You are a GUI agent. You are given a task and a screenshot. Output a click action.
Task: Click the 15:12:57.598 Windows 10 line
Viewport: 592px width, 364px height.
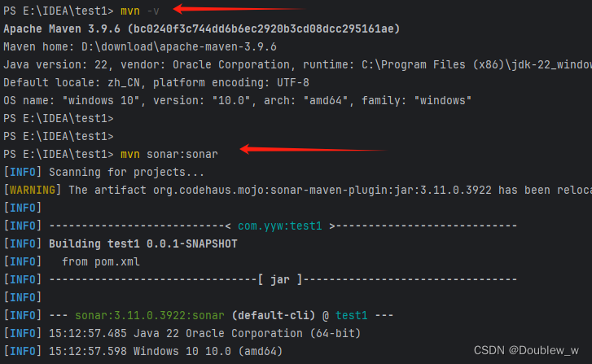point(143,351)
